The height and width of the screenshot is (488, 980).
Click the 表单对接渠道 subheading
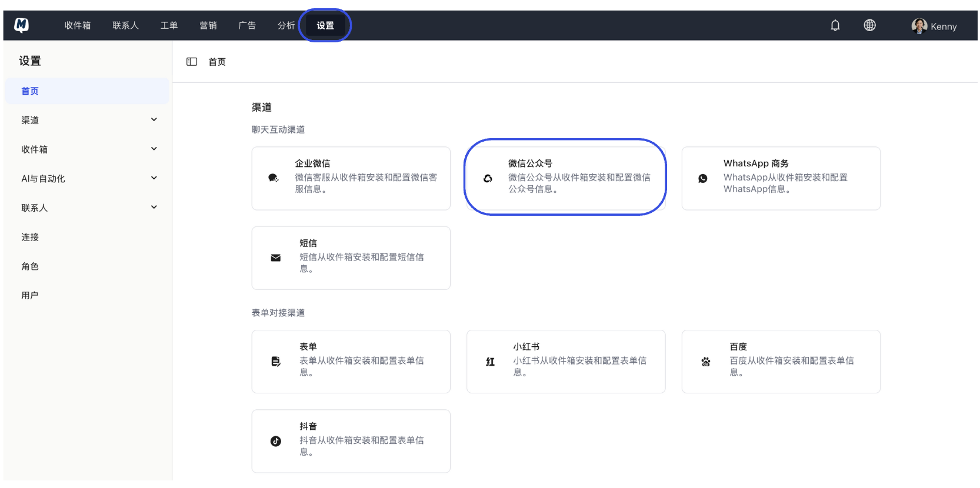click(x=278, y=313)
